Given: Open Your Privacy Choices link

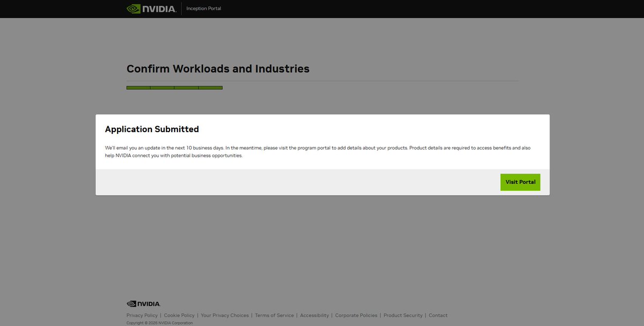Looking at the screenshot, I should tap(225, 316).
